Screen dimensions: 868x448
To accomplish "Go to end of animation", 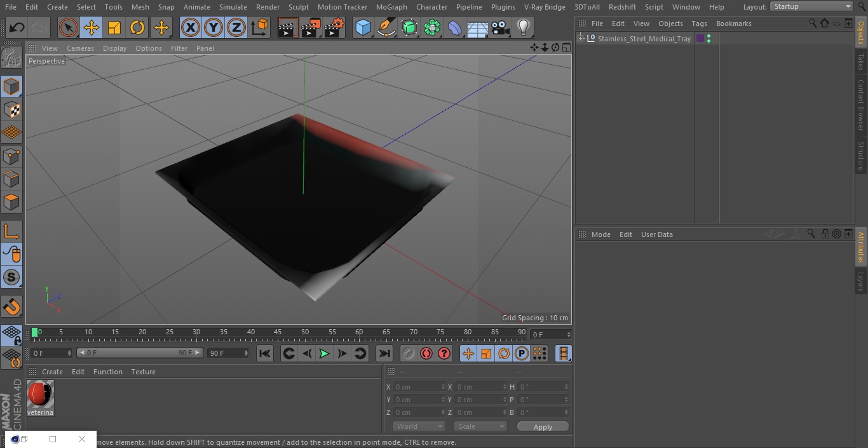I will (x=384, y=353).
